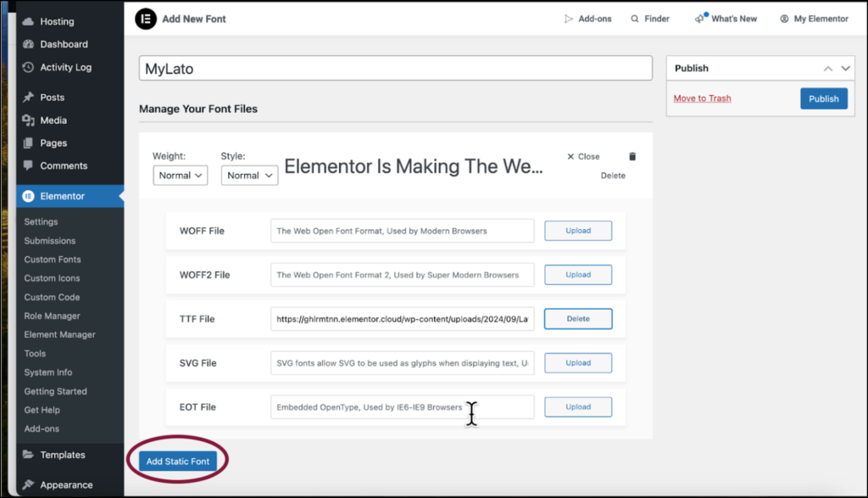Screen dimensions: 868x498
Task: Open the Style dropdown
Action: (250, 176)
